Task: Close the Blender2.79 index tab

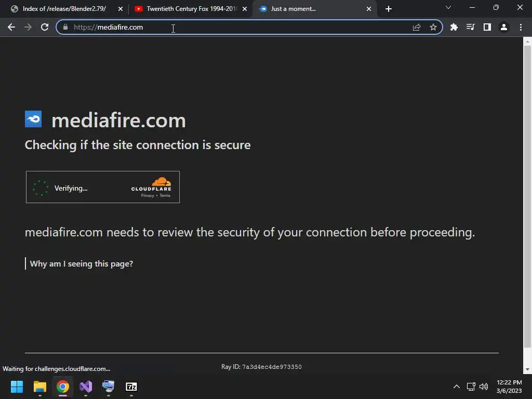Action: click(x=121, y=9)
